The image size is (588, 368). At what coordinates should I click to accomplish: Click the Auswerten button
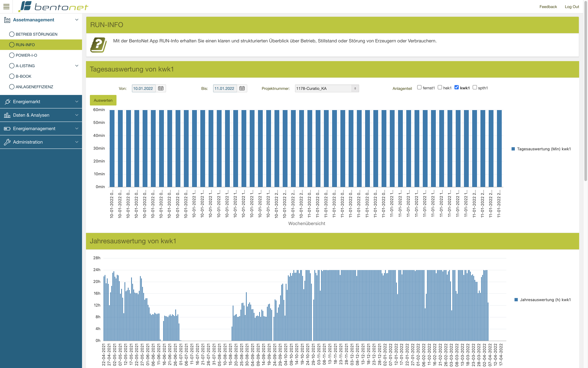[103, 100]
